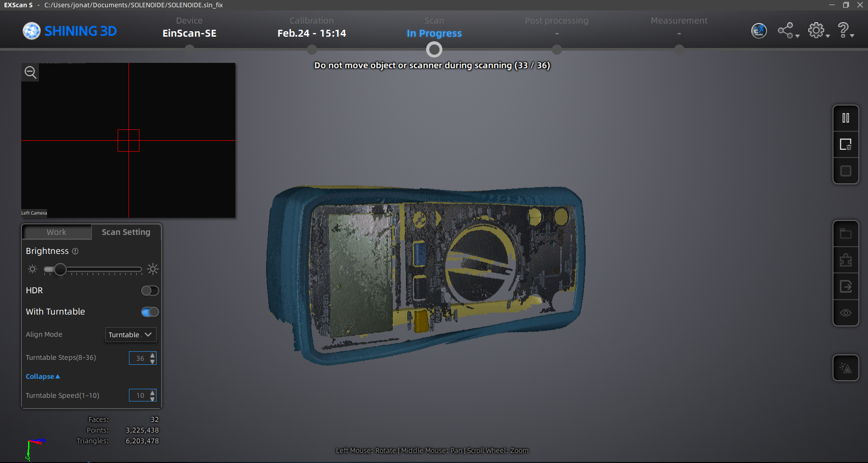This screenshot has height=463, width=868.
Task: Click the export scan icon
Action: point(845,286)
